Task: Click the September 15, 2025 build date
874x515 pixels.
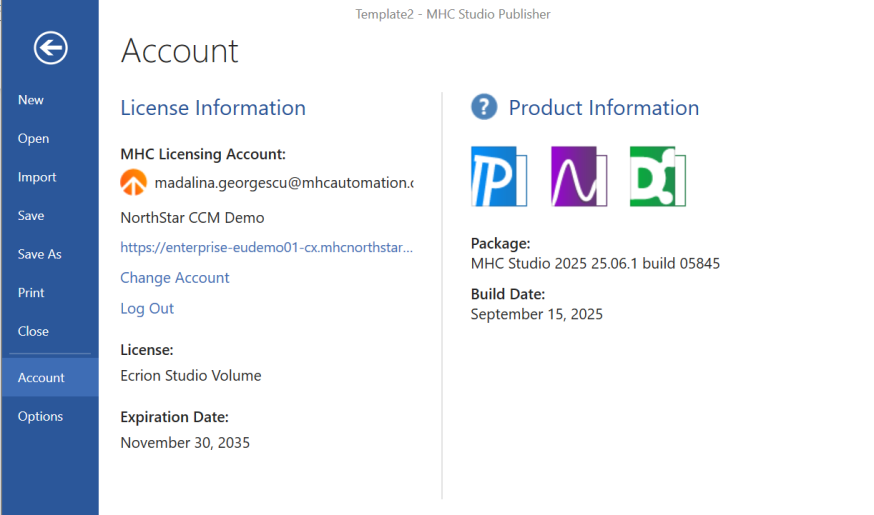Action: [x=536, y=314]
